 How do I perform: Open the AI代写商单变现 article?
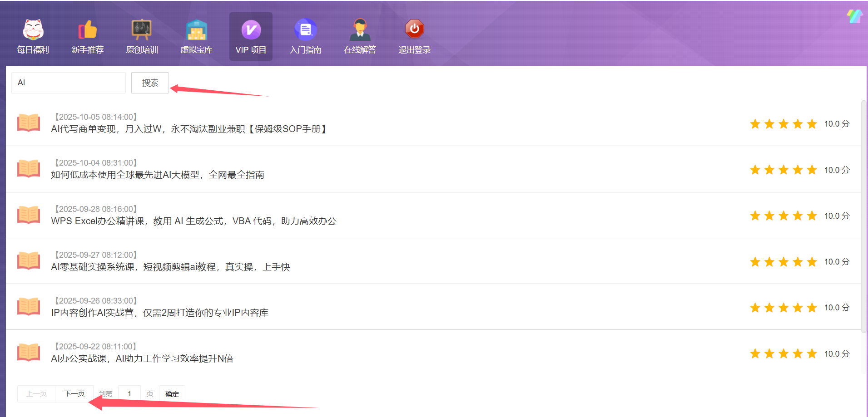(x=189, y=129)
